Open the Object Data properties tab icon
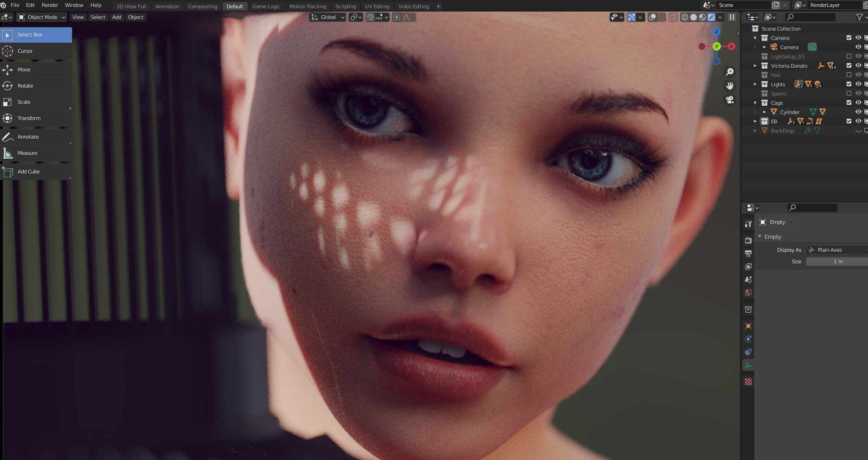 (x=748, y=365)
